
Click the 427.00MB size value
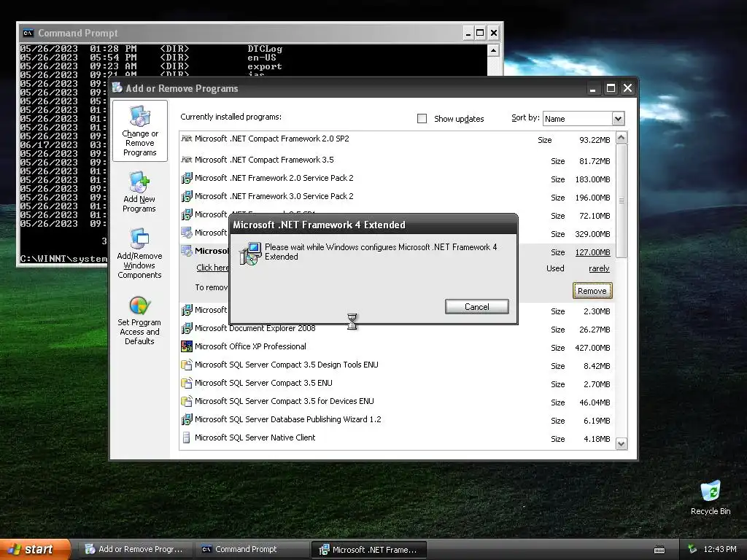point(592,348)
